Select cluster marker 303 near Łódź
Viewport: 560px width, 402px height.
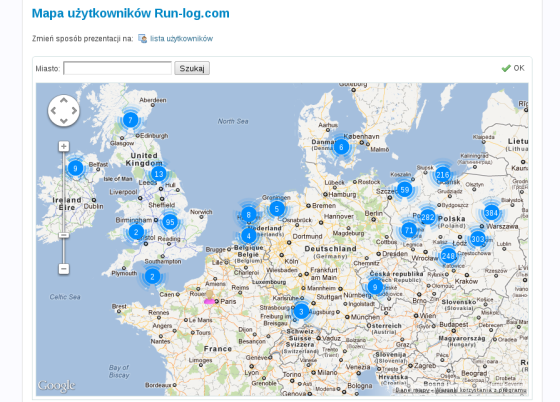coord(478,239)
